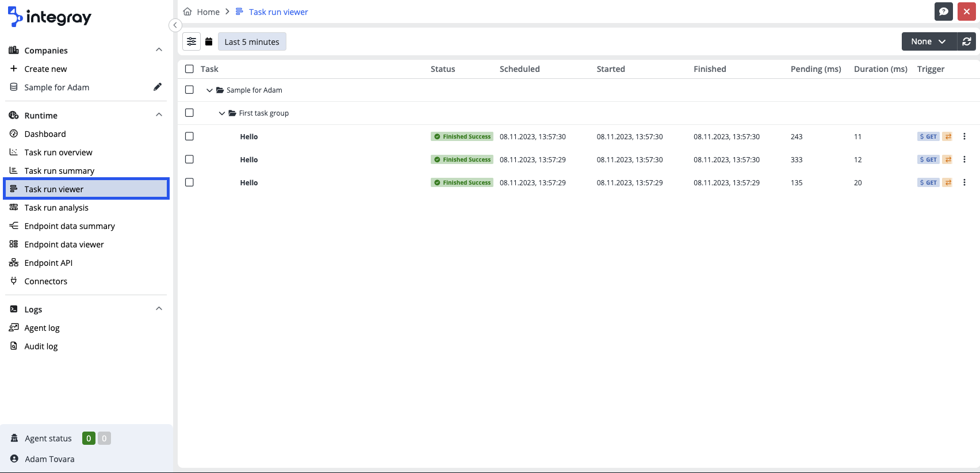Check the Sample for Adam row checkbox
The height and width of the screenshot is (473, 980).
pyautogui.click(x=189, y=90)
